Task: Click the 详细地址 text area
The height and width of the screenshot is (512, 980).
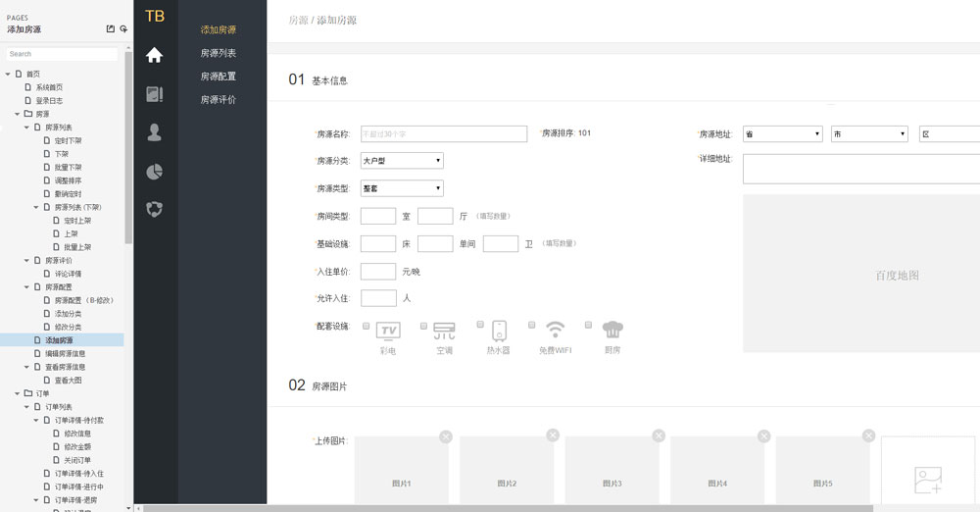Action: tap(861, 169)
